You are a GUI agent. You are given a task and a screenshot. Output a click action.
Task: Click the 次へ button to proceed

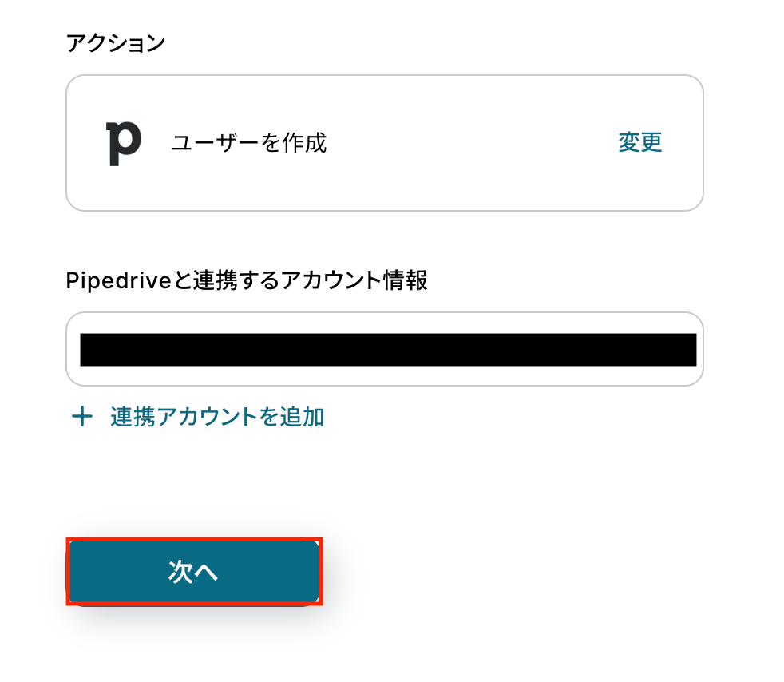194,572
